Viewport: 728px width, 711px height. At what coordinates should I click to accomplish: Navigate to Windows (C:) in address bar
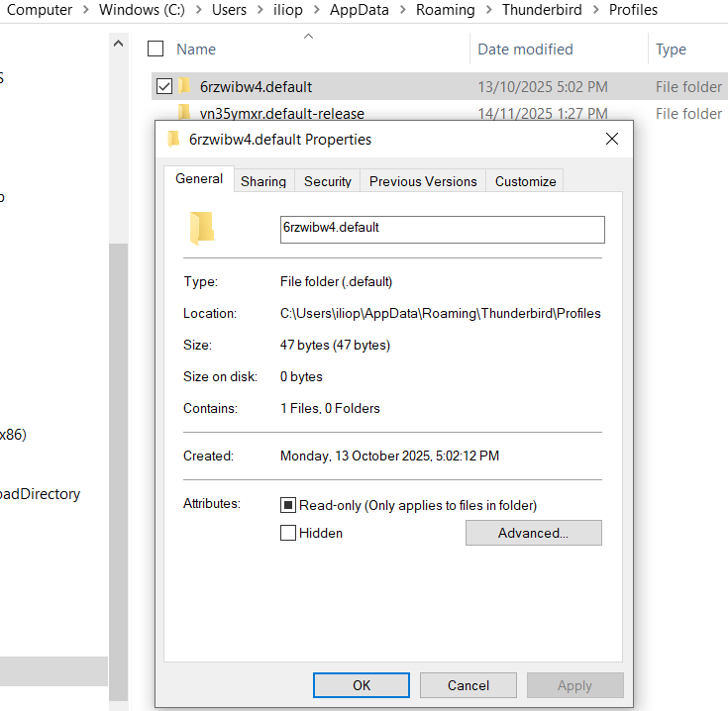[142, 10]
